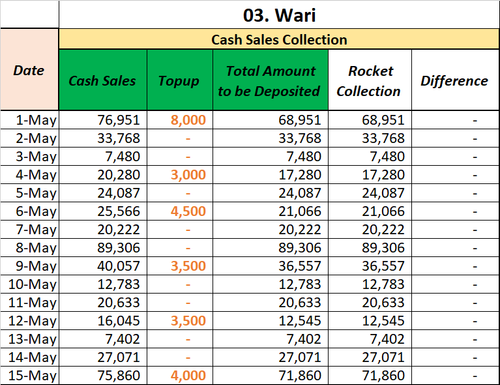500x385 pixels.
Task: Click Cash Sales value 33,768
Action: 103,138
